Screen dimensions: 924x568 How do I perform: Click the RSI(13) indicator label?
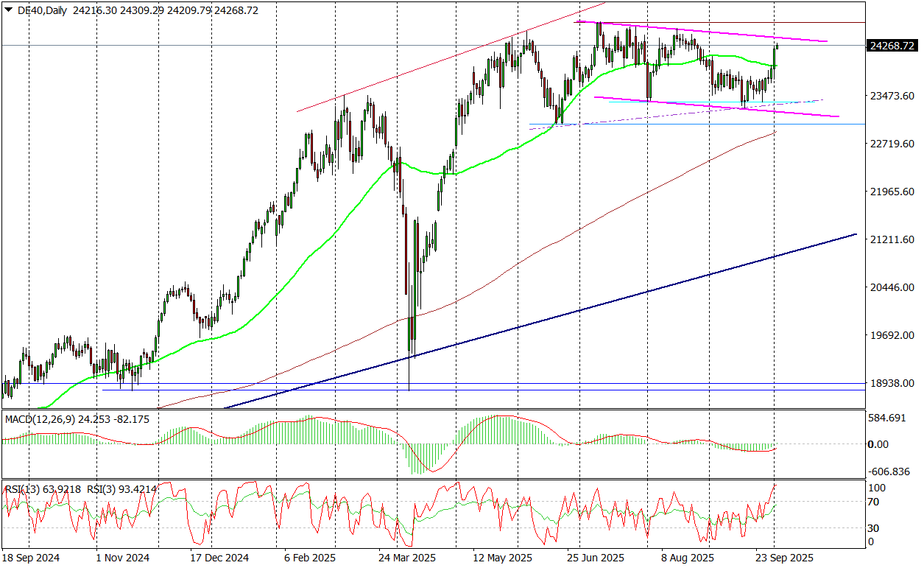pyautogui.click(x=24, y=488)
